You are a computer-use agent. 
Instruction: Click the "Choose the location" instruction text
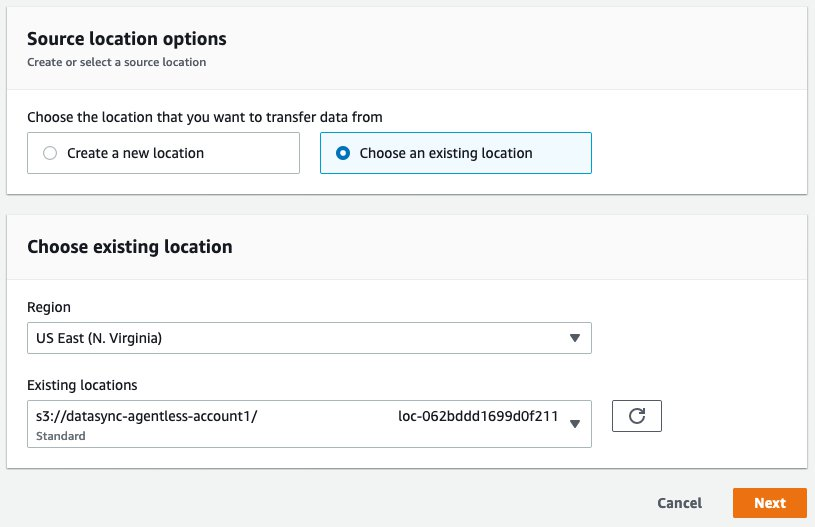click(204, 117)
